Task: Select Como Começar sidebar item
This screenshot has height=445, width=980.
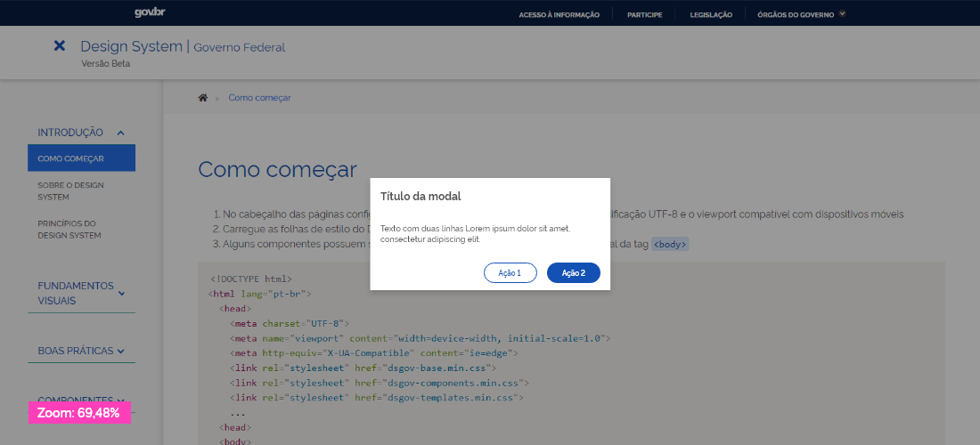Action: (x=81, y=158)
